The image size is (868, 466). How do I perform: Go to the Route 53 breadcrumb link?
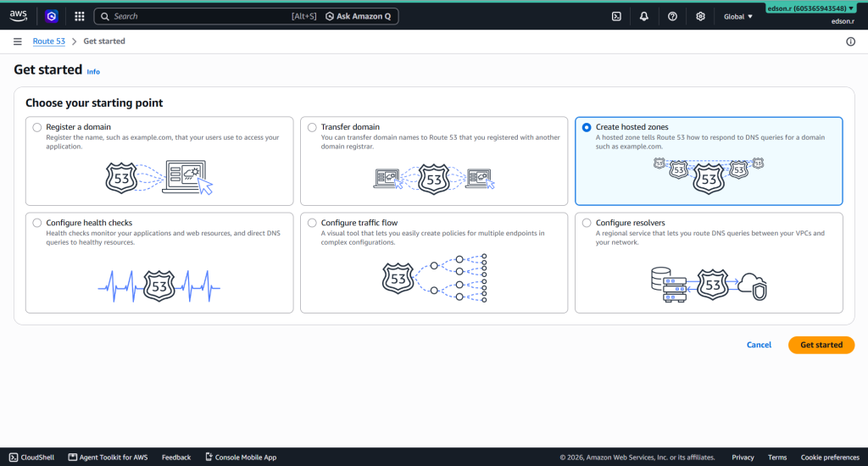[x=48, y=42]
